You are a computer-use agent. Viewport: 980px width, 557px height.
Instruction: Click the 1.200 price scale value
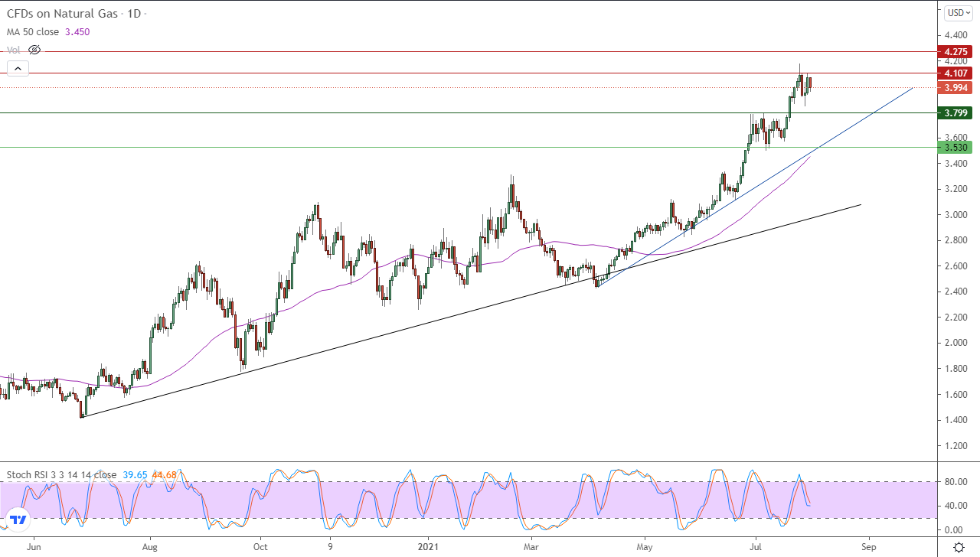click(x=956, y=445)
